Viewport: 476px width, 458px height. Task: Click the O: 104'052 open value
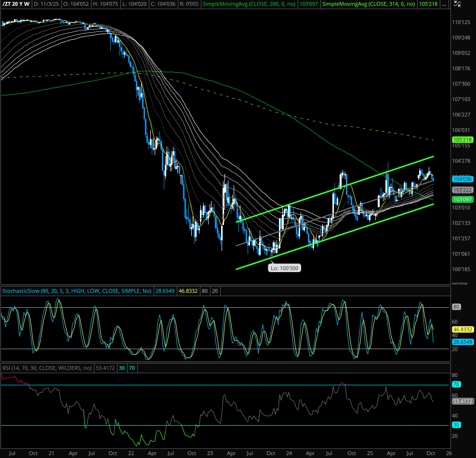[76, 4]
